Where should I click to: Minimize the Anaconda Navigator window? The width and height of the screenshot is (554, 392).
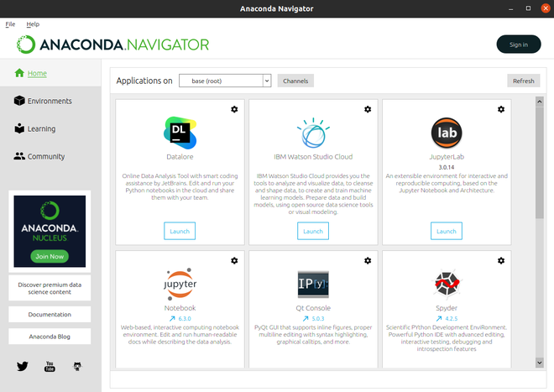(x=510, y=8)
